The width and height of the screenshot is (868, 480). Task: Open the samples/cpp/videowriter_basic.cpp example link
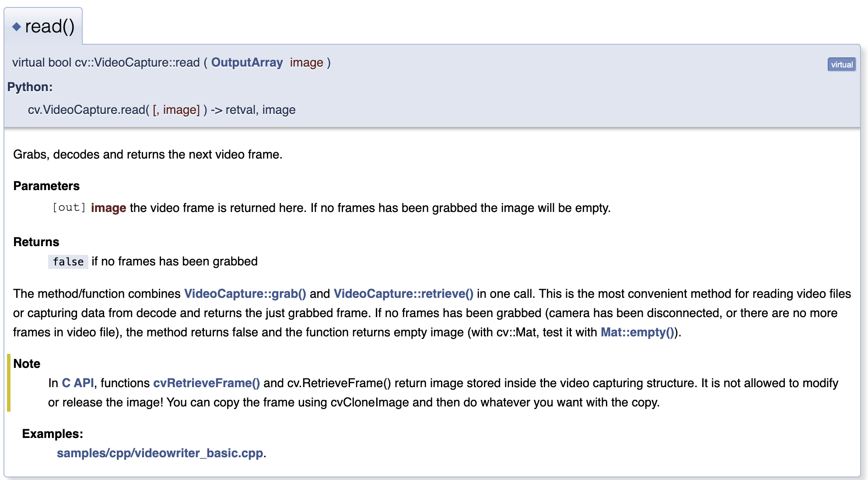160,453
